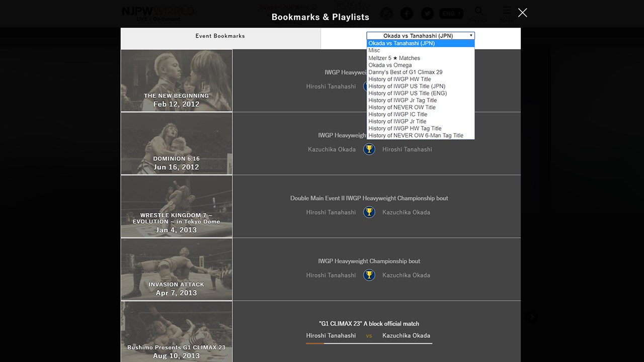Select History of IWGP HW Title

421,79
